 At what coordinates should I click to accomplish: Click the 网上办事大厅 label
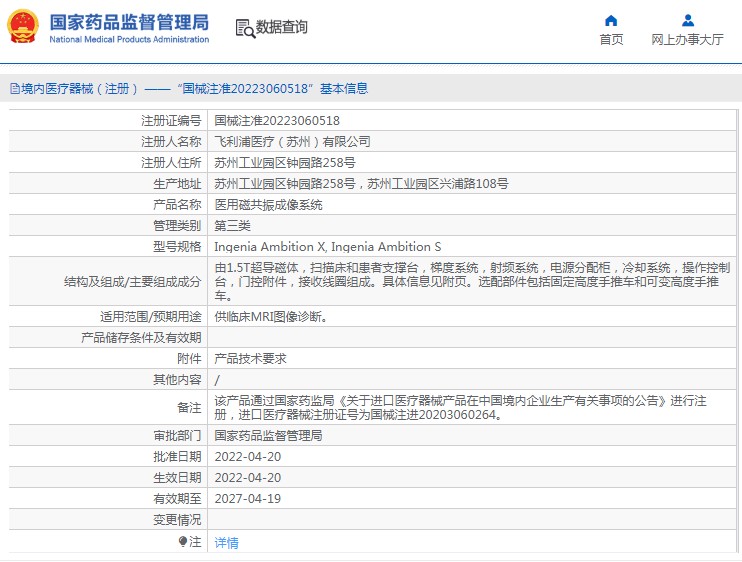[688, 40]
